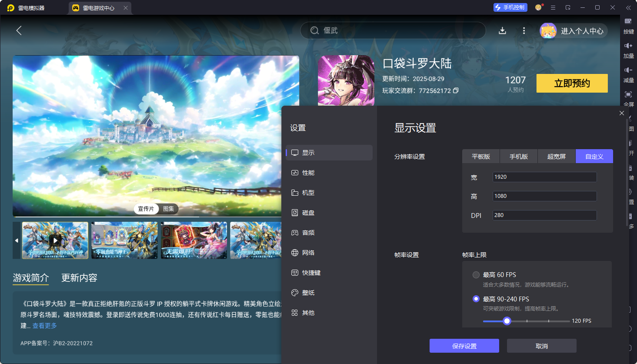
Task: Open the 按键 keyboard mapping tool
Action: (628, 26)
